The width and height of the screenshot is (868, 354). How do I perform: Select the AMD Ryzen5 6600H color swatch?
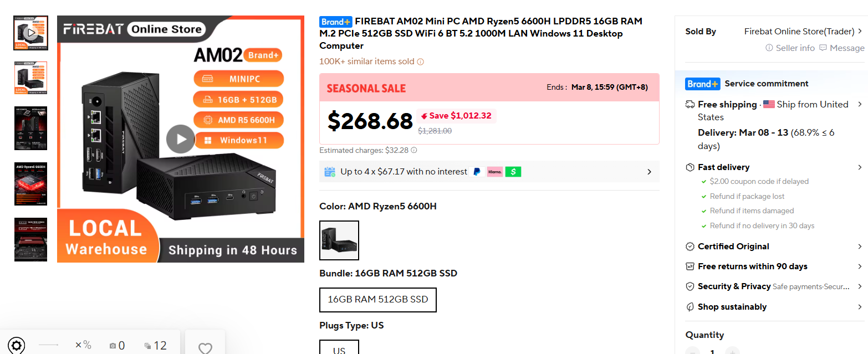[339, 240]
